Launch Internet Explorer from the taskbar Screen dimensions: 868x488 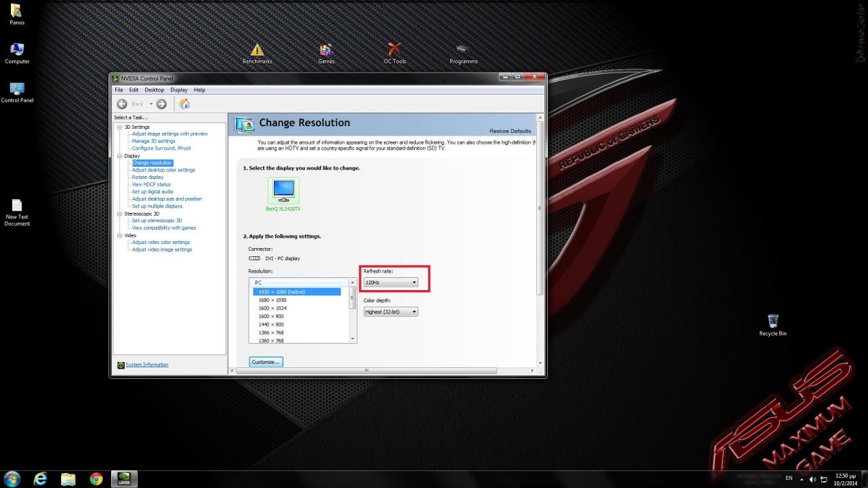41,479
